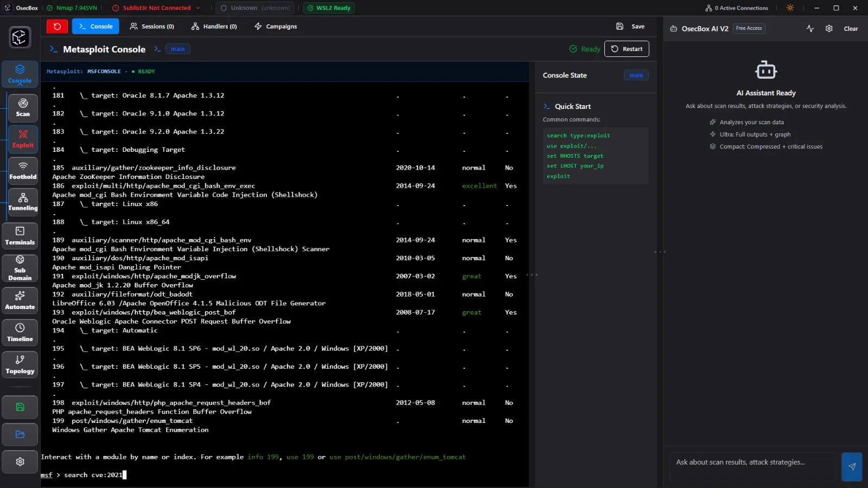Click the Nmap 7.94SVN status badge

coord(72,8)
